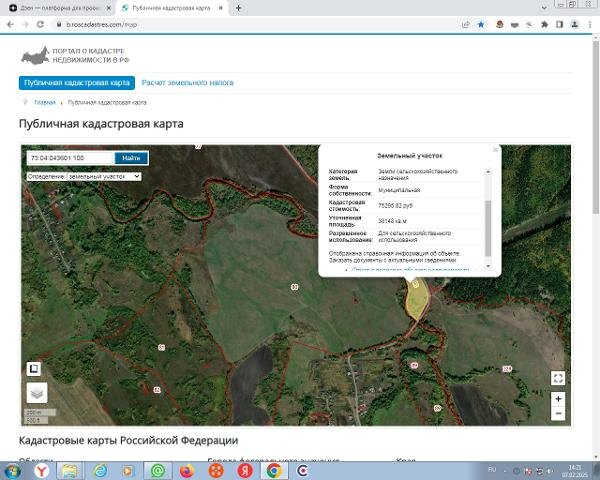Toggle full-screen map view
This screenshot has width=600, height=480.
[558, 378]
